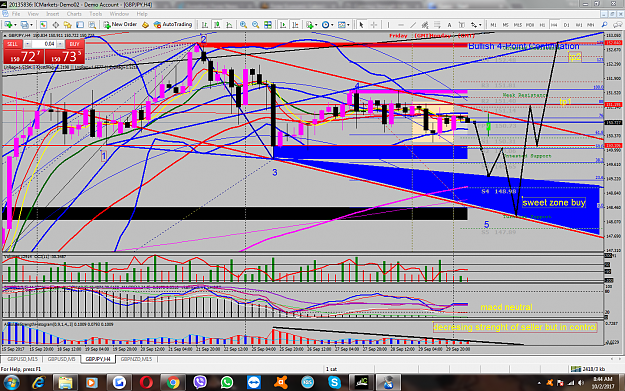Zoom out of the chart
625x391 pixels.
pos(256,25)
